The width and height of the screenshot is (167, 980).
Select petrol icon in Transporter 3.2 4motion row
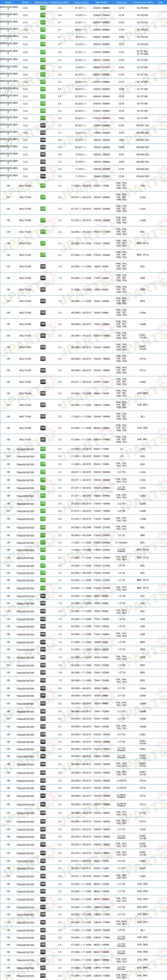(43, 543)
